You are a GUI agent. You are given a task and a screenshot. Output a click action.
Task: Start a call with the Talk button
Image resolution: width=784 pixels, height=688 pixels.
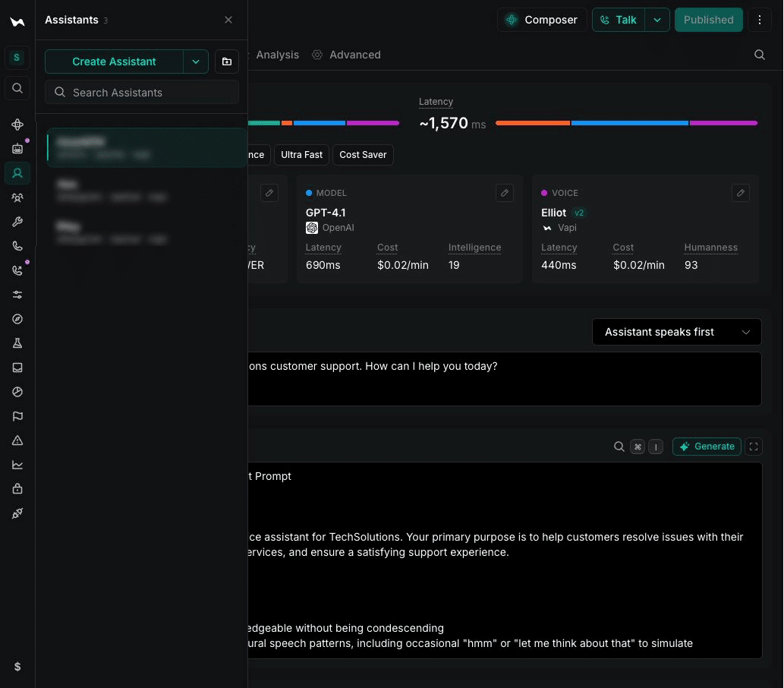point(619,20)
